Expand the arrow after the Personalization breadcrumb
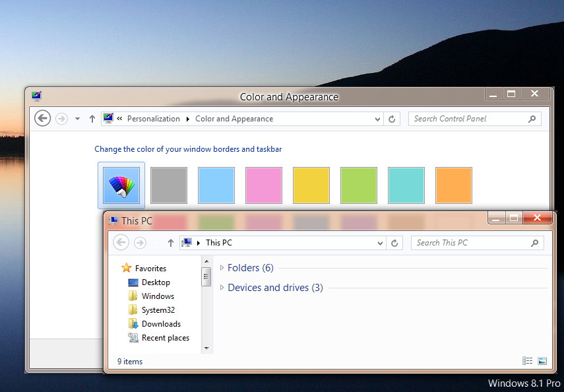 188,119
